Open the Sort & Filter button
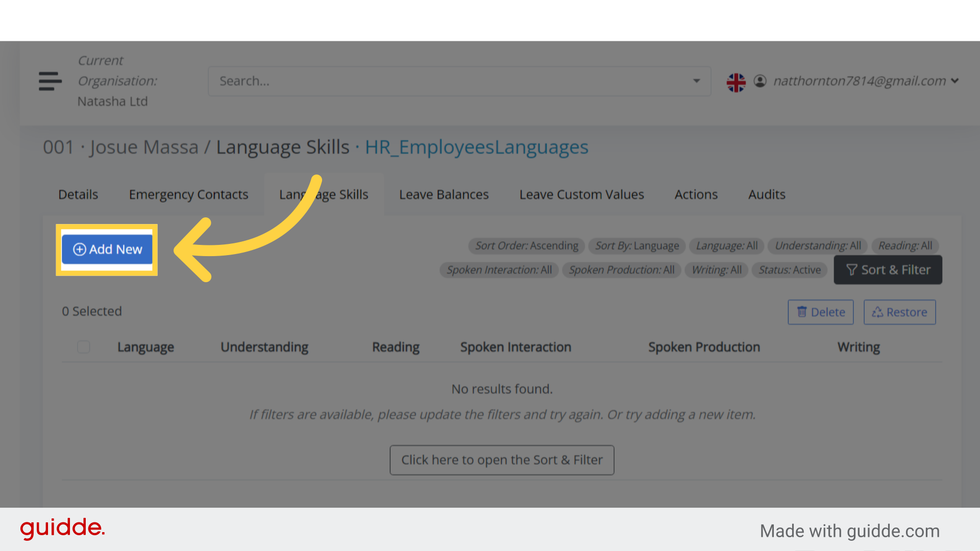The image size is (980, 551). click(888, 270)
